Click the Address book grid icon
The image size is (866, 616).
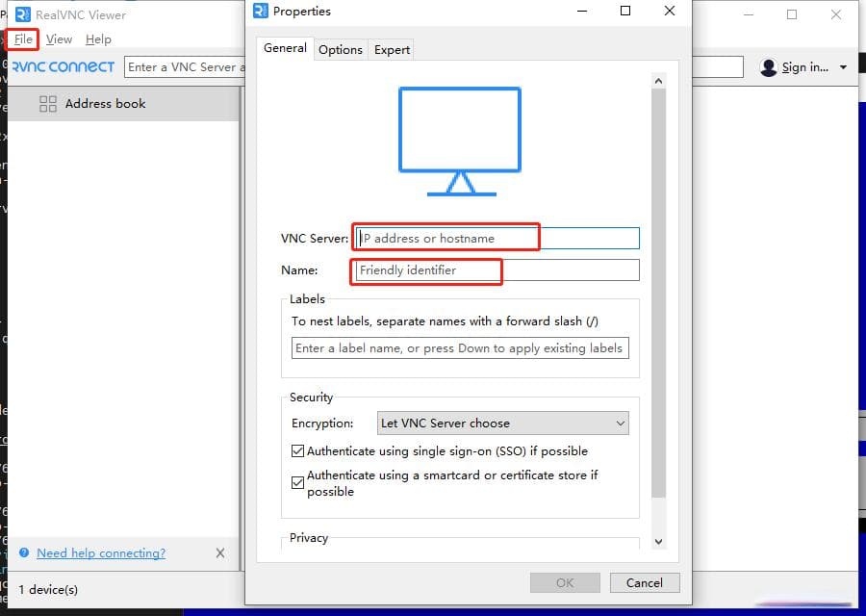[48, 103]
